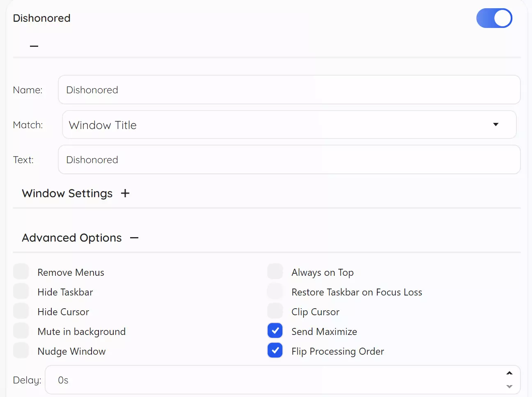Click the Name input field
Screen dimensions: 532x397
[289, 90]
